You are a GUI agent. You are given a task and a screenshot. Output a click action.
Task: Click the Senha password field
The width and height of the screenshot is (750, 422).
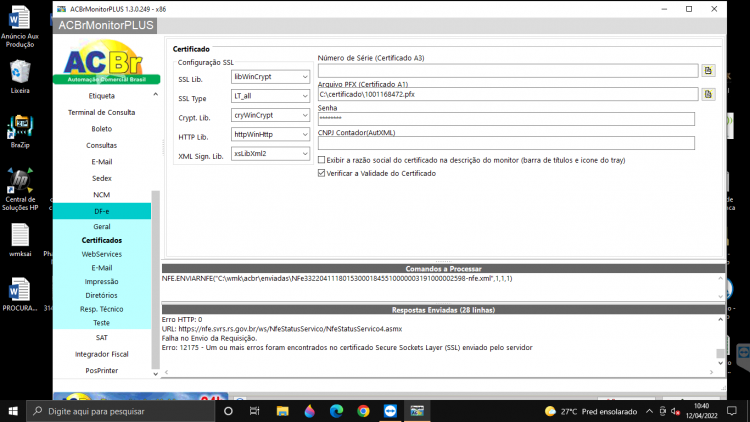point(506,119)
